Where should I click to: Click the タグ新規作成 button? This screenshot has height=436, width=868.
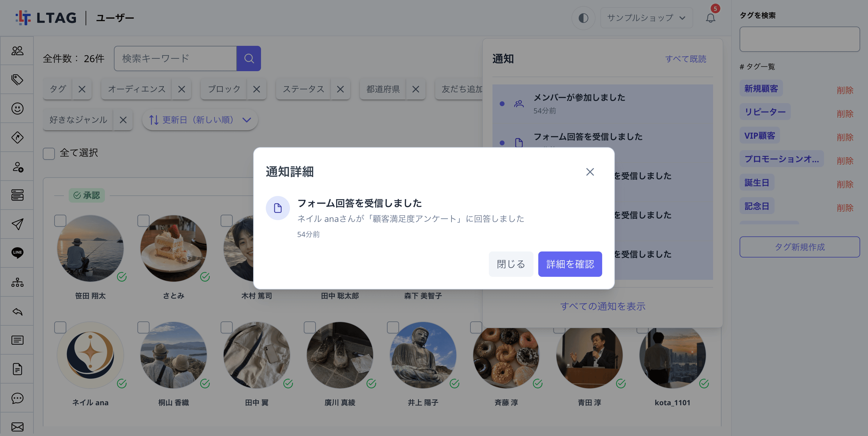point(799,247)
